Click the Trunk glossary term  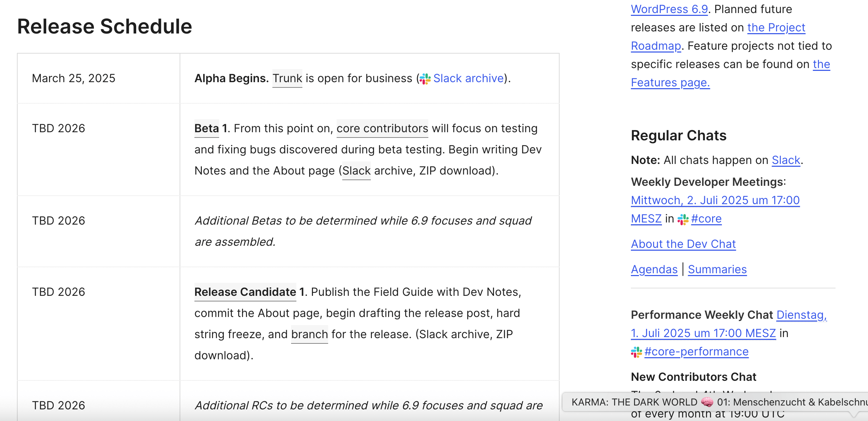(287, 78)
